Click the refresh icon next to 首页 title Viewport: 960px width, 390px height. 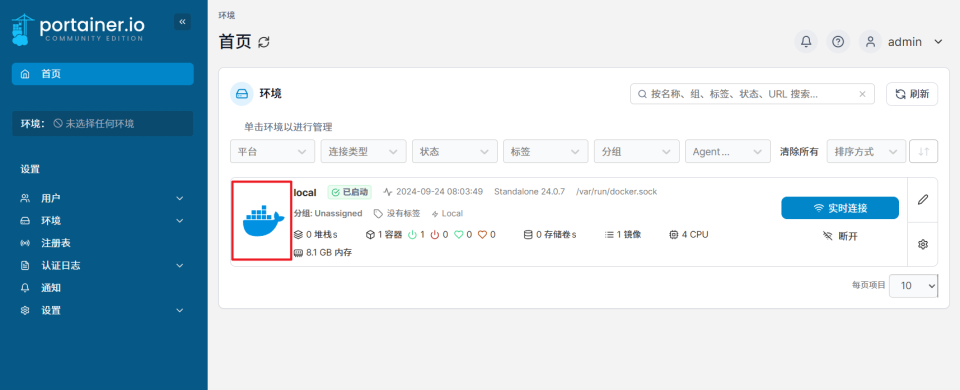point(264,42)
